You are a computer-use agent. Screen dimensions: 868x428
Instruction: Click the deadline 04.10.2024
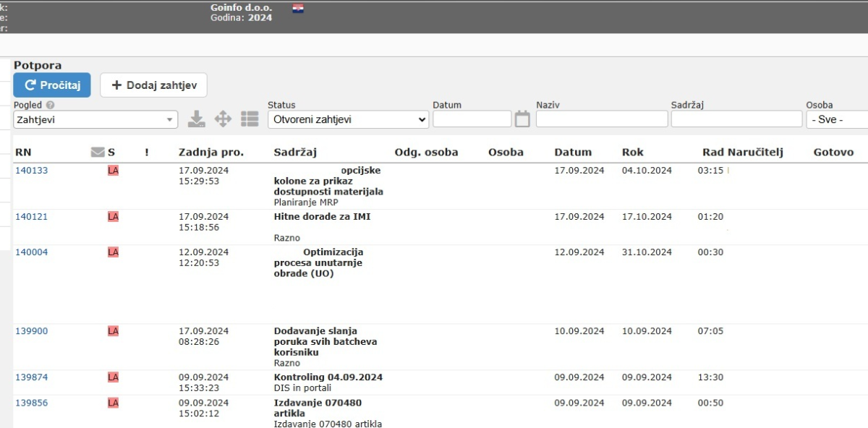[x=647, y=171]
